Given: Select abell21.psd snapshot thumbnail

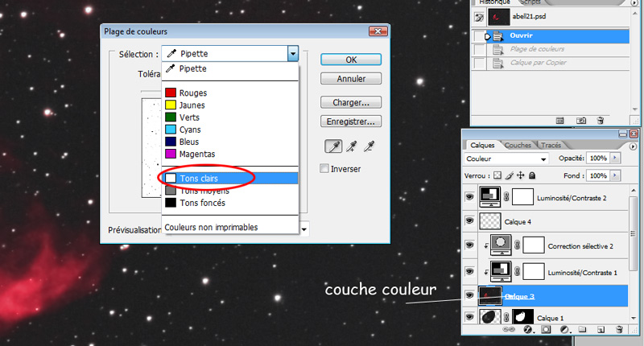Looking at the screenshot, I should (499, 17).
